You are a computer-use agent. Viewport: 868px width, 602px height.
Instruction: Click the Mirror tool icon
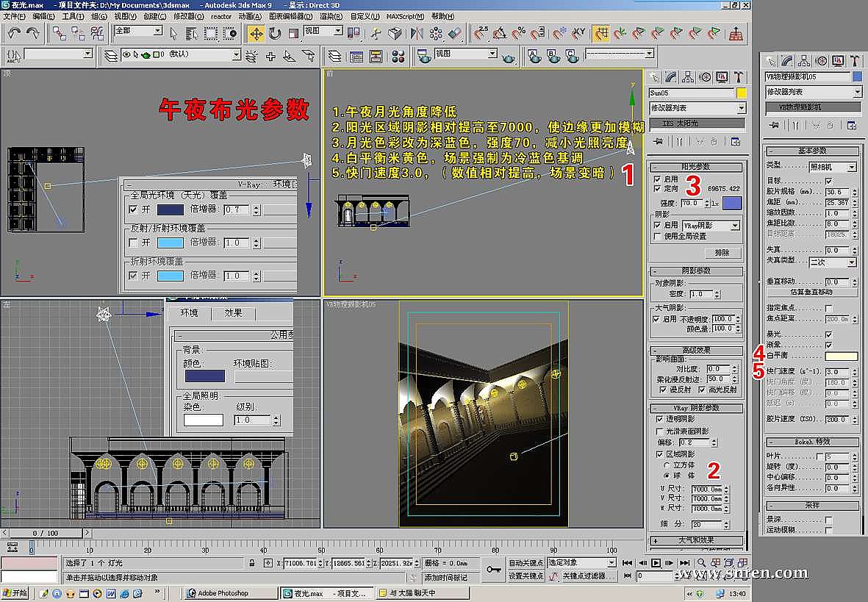pos(417,33)
